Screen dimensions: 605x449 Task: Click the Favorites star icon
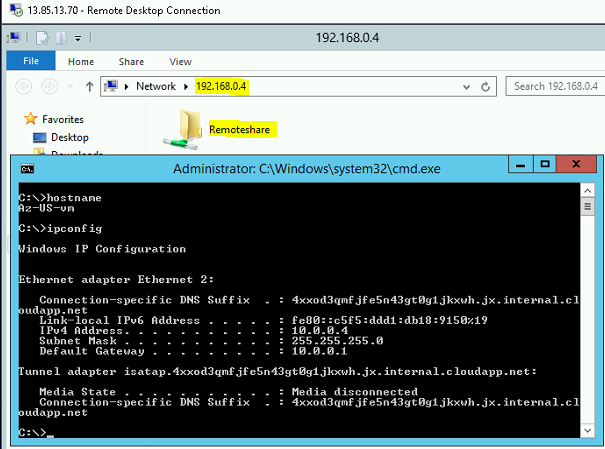pos(30,118)
